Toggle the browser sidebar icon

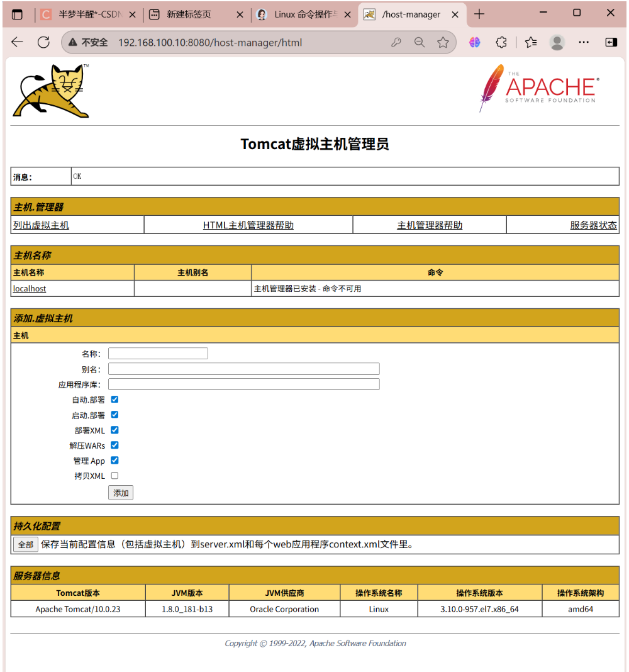tap(611, 42)
